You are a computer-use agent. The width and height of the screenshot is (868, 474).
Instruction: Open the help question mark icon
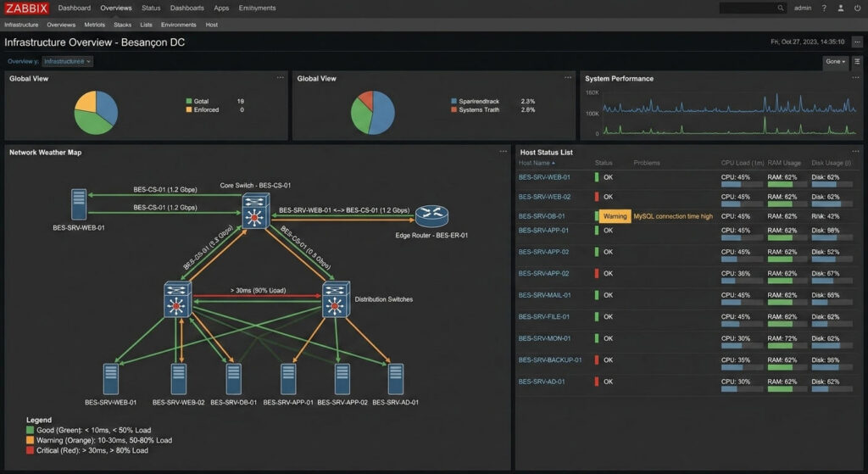[824, 8]
